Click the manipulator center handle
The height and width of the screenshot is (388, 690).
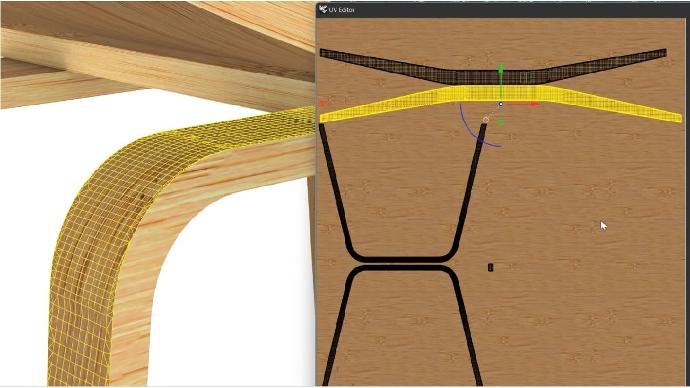500,104
